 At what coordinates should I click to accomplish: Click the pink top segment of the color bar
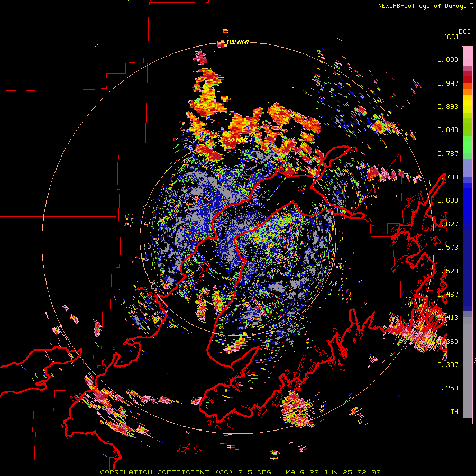coord(467,56)
